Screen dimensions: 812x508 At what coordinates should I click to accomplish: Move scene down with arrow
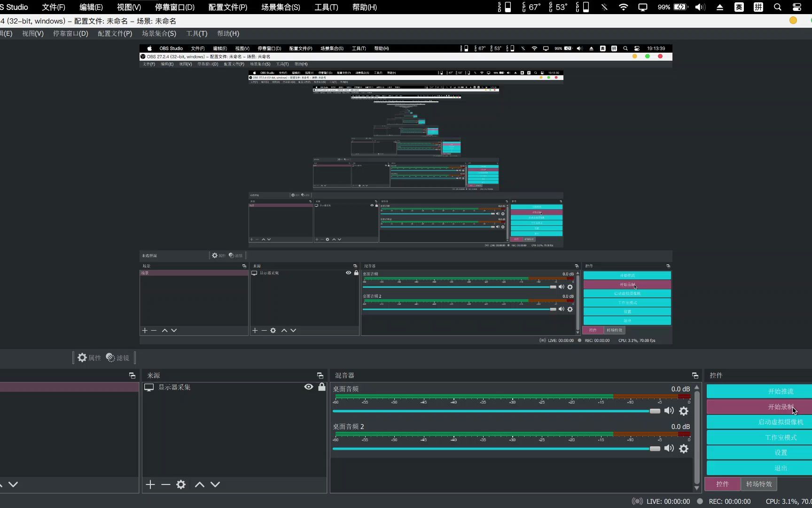coord(13,484)
